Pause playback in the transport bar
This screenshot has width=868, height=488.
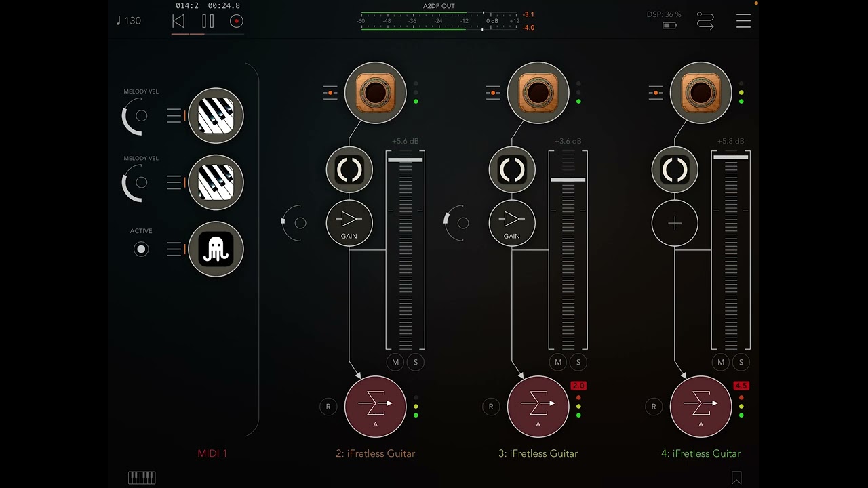tap(208, 21)
